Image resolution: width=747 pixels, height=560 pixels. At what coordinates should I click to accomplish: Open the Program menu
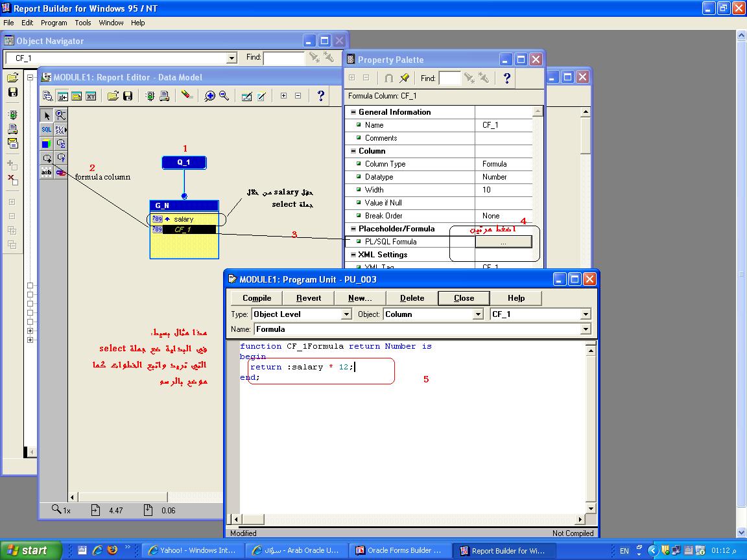coord(54,23)
